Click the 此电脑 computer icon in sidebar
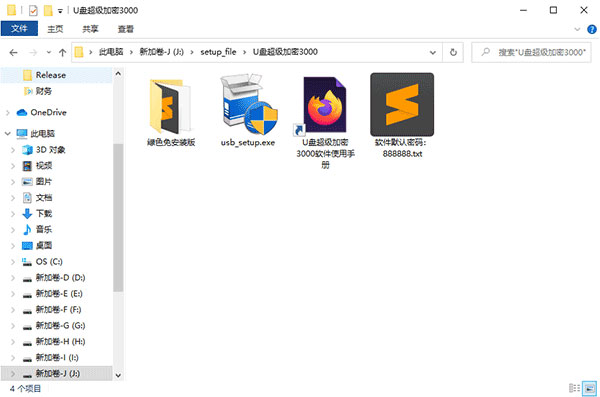This screenshot has height=397, width=600. (x=22, y=134)
